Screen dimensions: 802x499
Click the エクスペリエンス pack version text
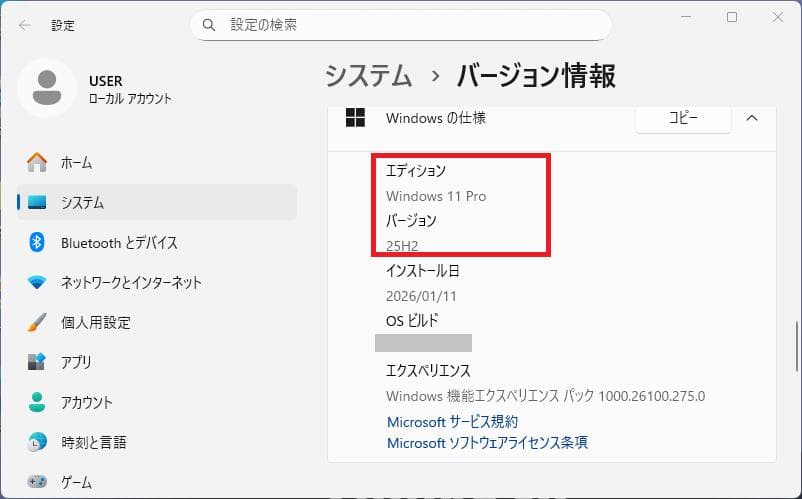pos(545,396)
